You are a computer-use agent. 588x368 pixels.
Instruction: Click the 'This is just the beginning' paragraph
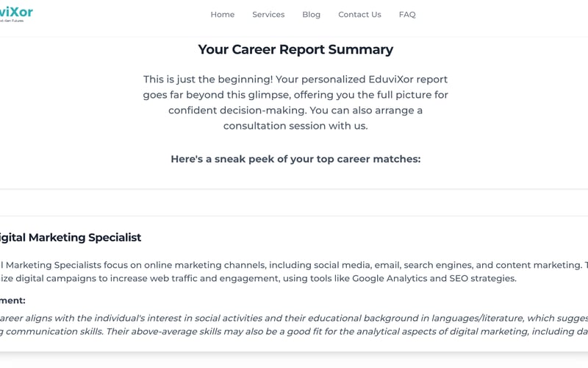pos(295,79)
